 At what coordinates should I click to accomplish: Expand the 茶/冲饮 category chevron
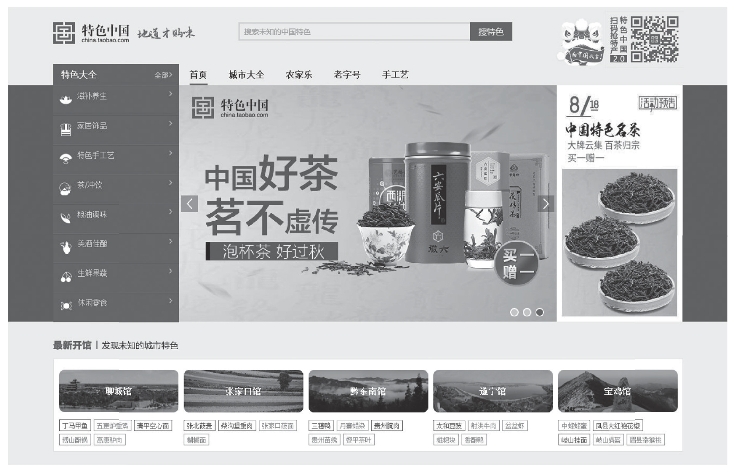click(170, 183)
